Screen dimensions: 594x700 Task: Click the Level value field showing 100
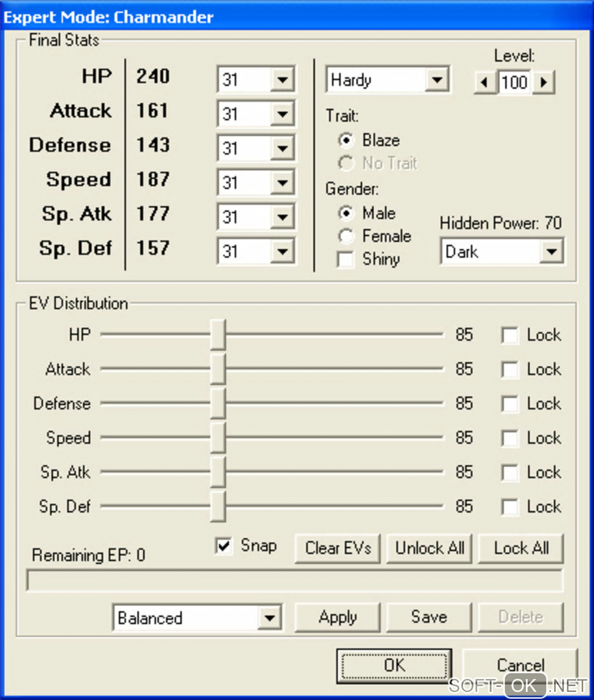point(514,82)
